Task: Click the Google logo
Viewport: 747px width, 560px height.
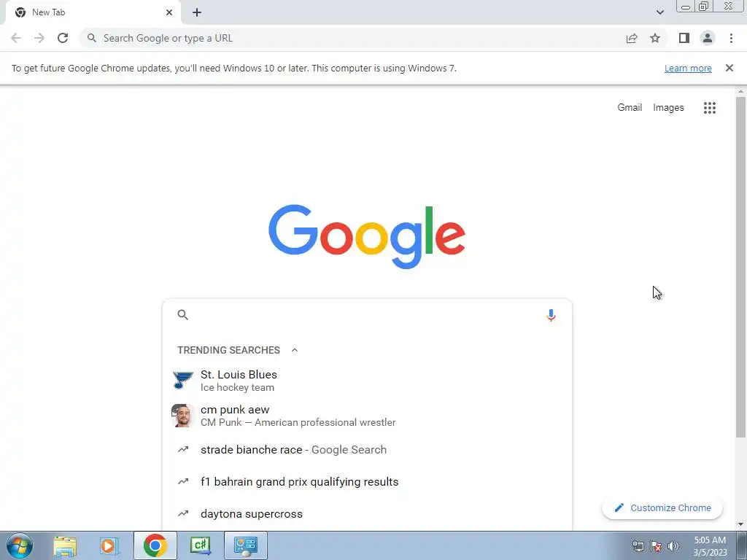Action: click(367, 237)
